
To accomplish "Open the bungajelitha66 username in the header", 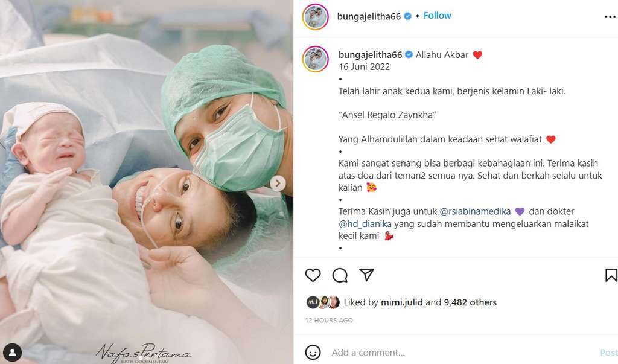I will pos(369,16).
